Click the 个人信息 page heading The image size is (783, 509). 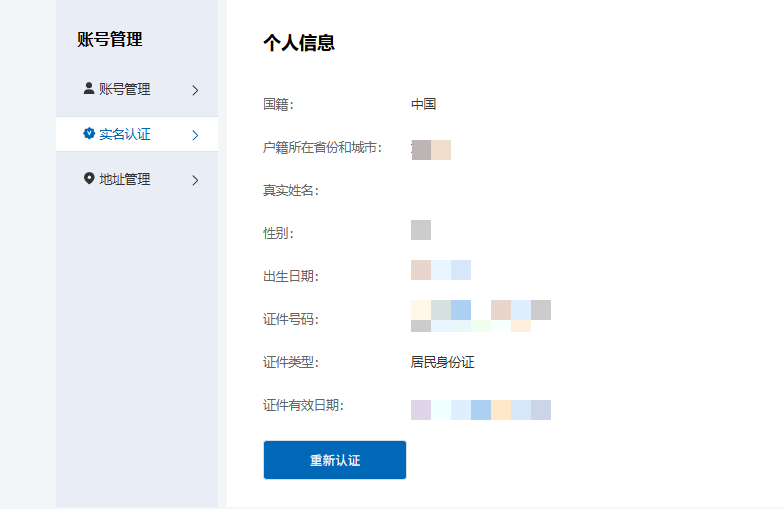298,43
